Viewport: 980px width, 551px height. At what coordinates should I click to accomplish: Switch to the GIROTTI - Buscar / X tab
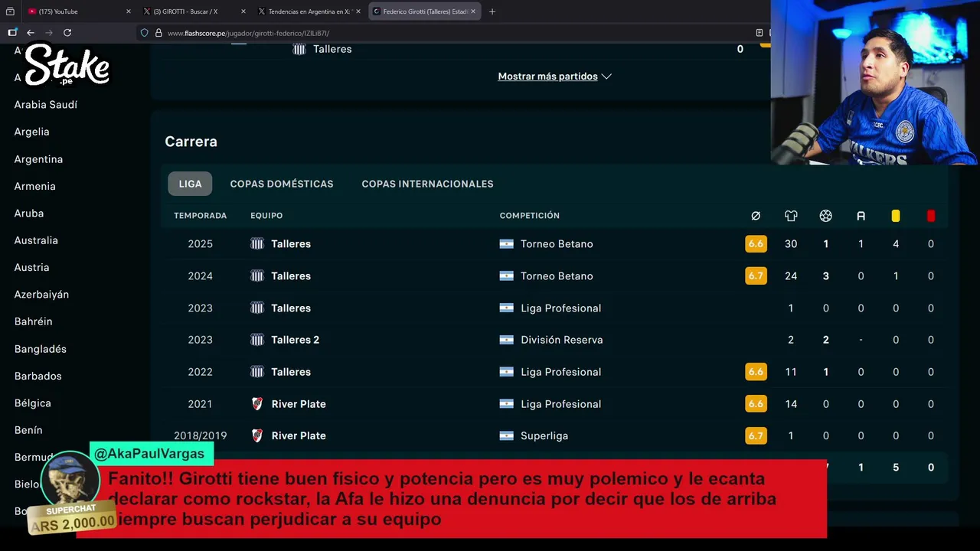193,11
